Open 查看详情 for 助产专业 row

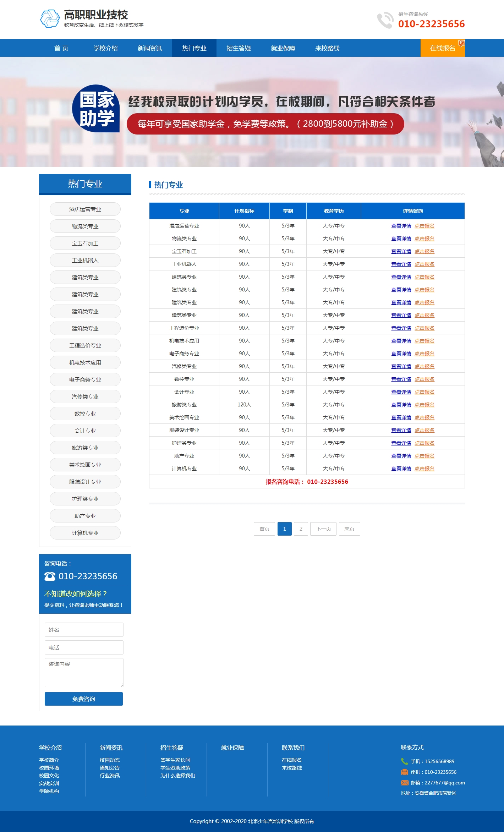[x=401, y=456]
